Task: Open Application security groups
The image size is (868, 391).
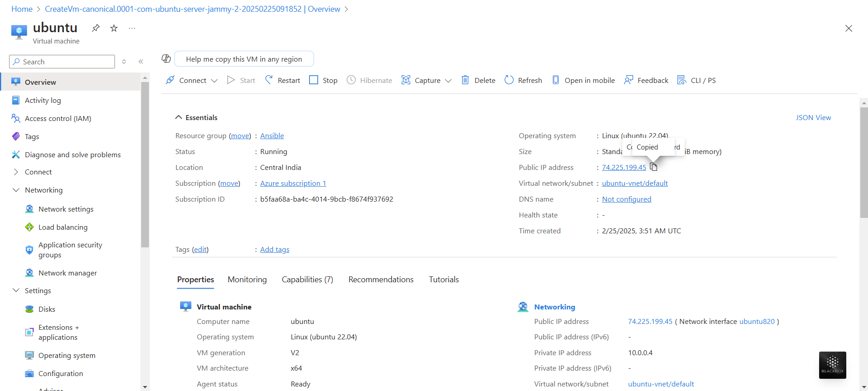Action: tap(70, 250)
